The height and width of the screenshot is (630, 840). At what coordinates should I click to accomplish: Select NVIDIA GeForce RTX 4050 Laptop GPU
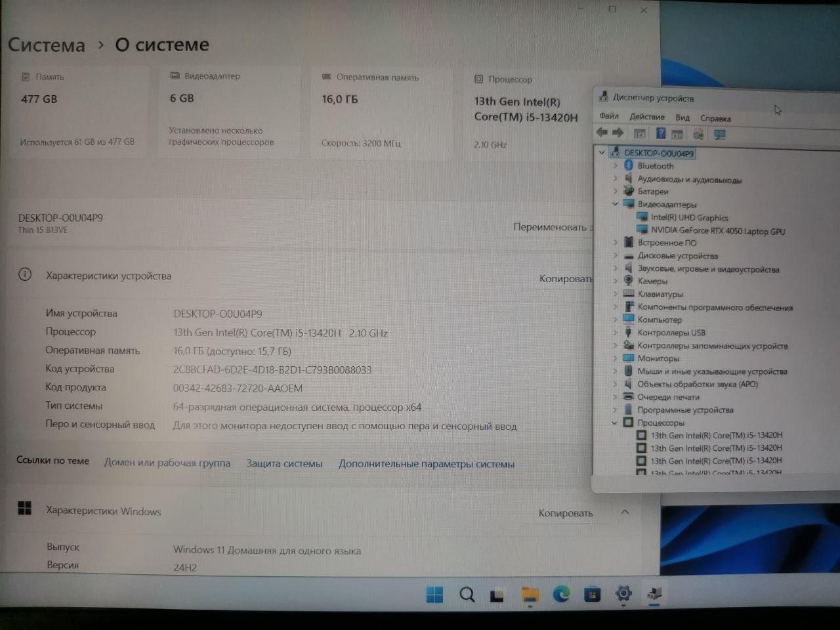[718, 230]
